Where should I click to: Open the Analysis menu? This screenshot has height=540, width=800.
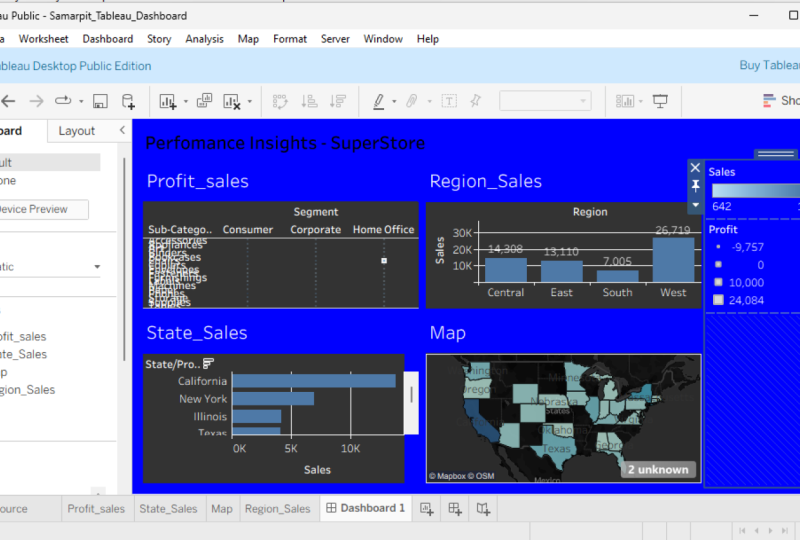(x=205, y=39)
